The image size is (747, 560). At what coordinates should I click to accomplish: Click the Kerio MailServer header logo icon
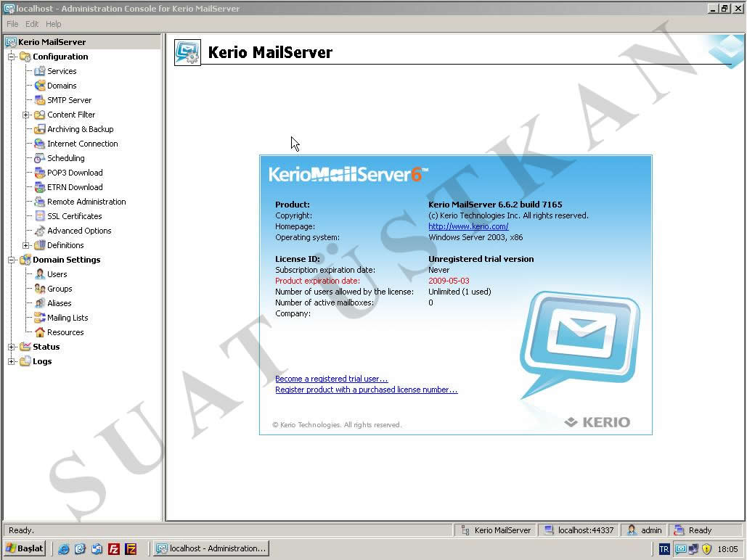click(187, 52)
